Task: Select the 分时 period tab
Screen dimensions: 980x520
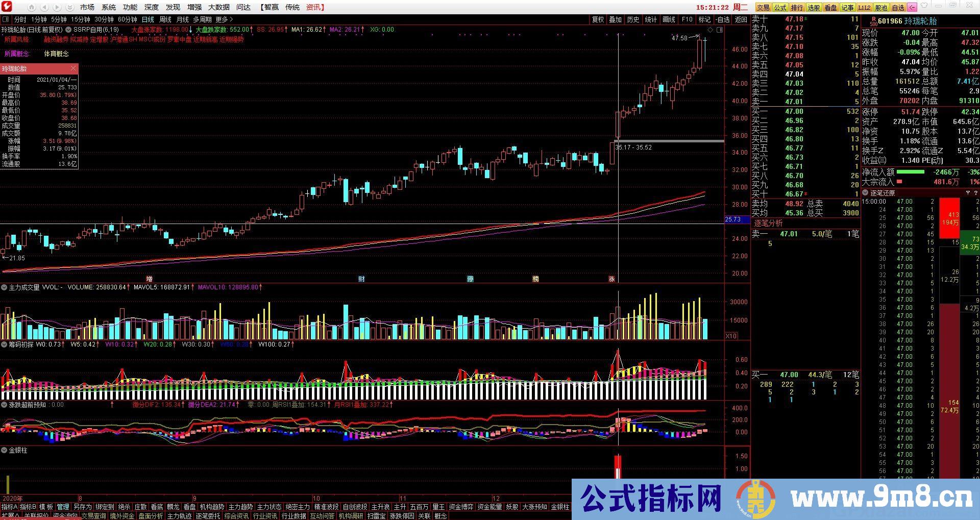Action: point(20,20)
